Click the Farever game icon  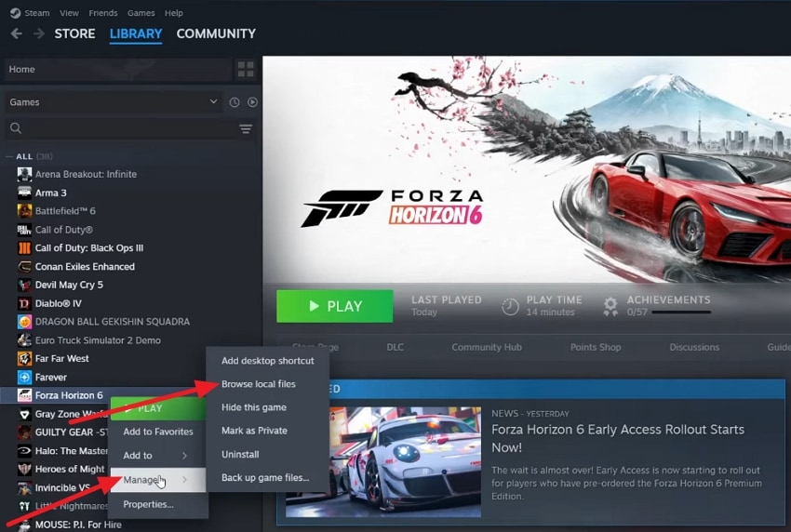click(24, 377)
